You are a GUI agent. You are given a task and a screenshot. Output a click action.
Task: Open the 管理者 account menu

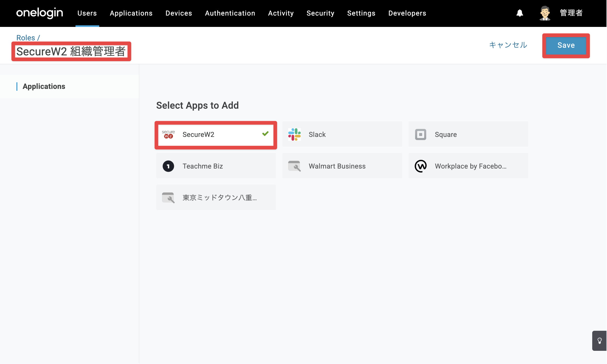[x=571, y=13]
